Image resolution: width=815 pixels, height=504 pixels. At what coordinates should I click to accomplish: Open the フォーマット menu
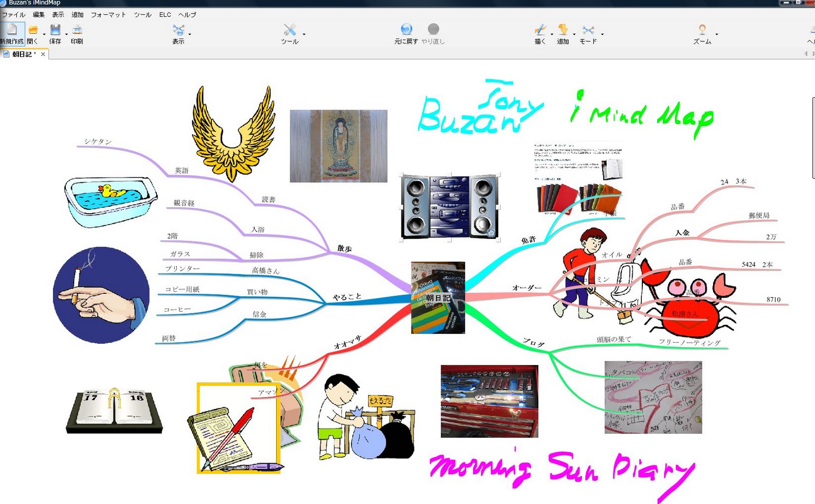(108, 15)
